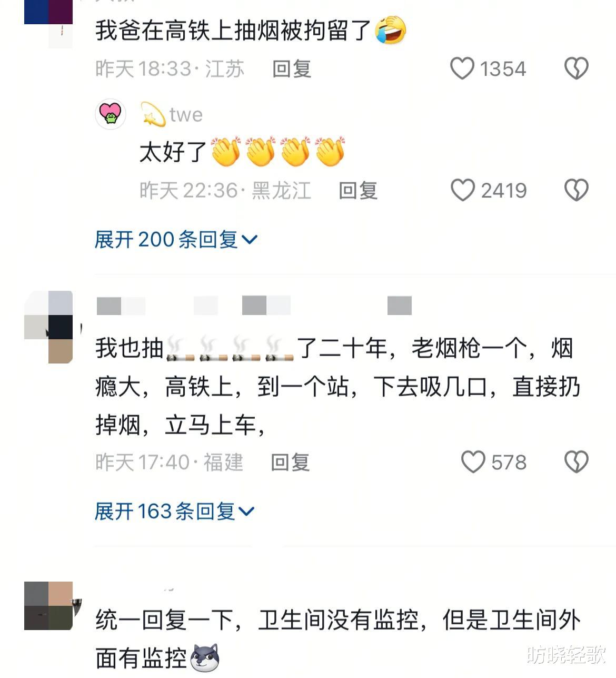
Task: Like twe's reply with 2419 likes
Action: (x=462, y=190)
